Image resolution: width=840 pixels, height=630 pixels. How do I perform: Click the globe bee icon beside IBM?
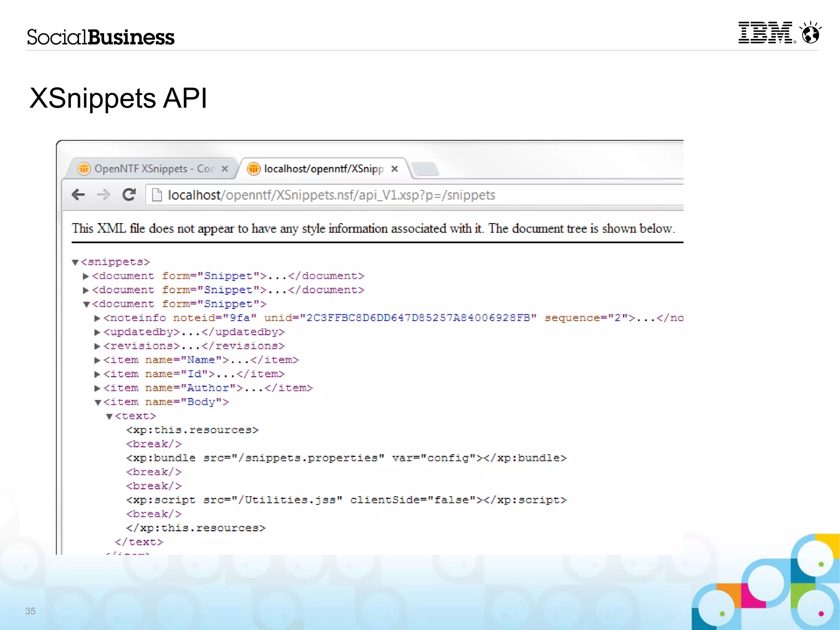pos(811,32)
